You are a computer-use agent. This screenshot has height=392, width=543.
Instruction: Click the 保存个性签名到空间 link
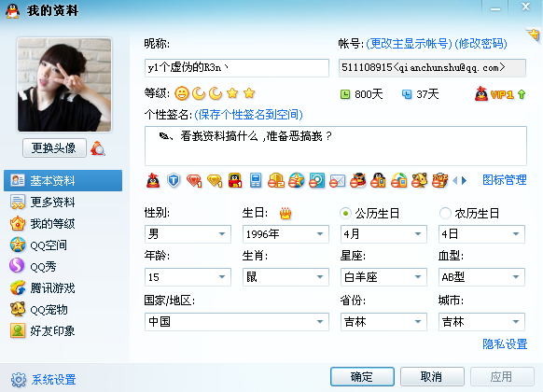pos(248,115)
